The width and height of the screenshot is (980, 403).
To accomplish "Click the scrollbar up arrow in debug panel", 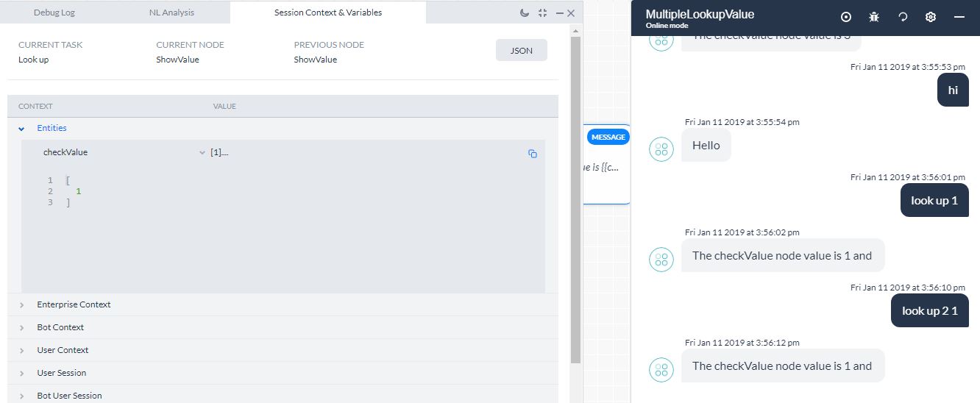I will point(575,30).
